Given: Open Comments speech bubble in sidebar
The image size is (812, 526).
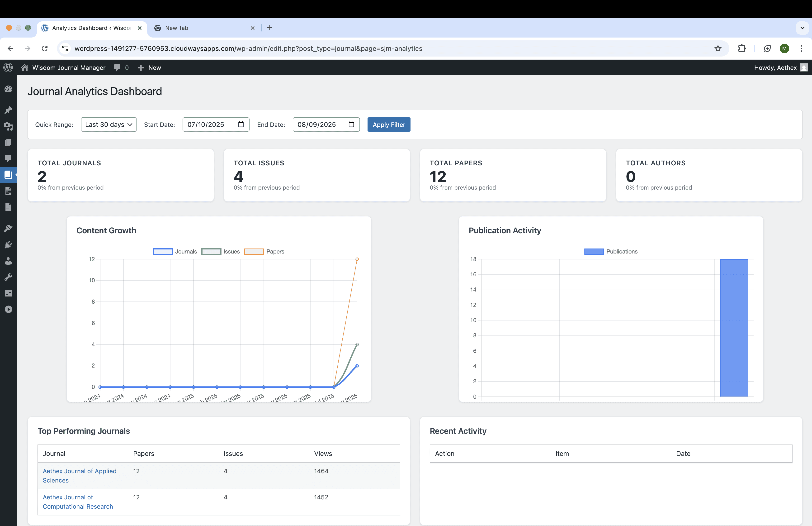Looking at the screenshot, I should [8, 158].
